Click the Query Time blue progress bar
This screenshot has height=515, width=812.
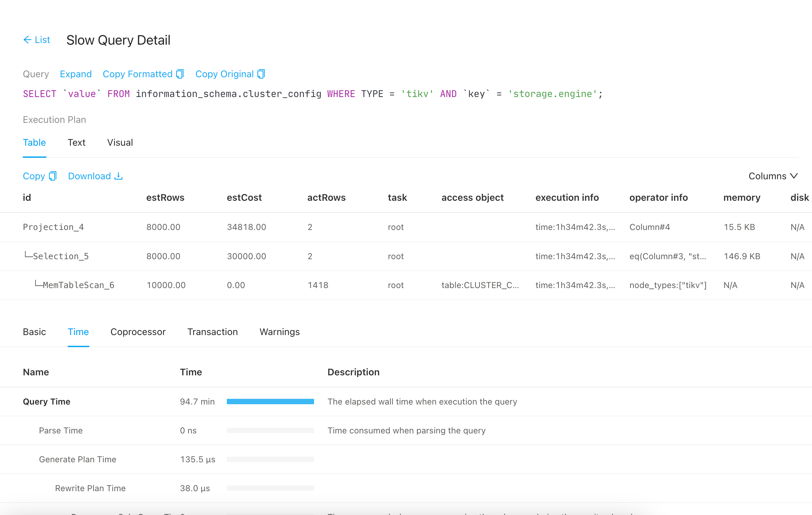(270, 402)
